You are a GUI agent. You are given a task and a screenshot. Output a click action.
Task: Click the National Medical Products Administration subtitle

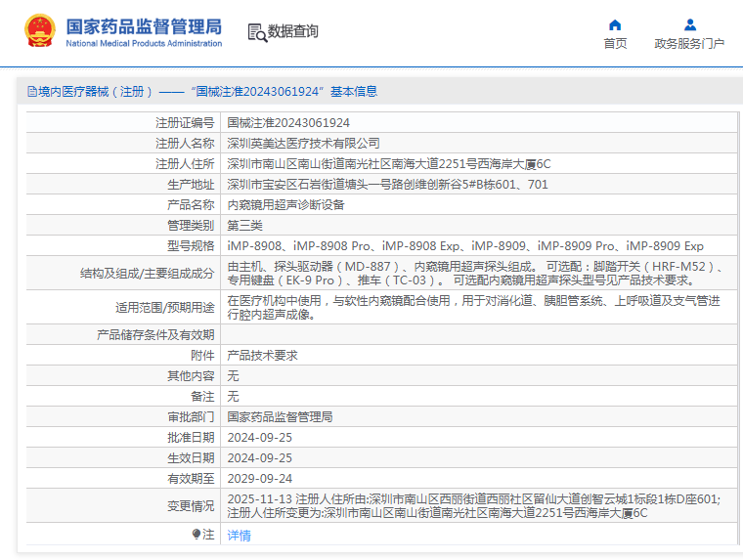tap(144, 44)
